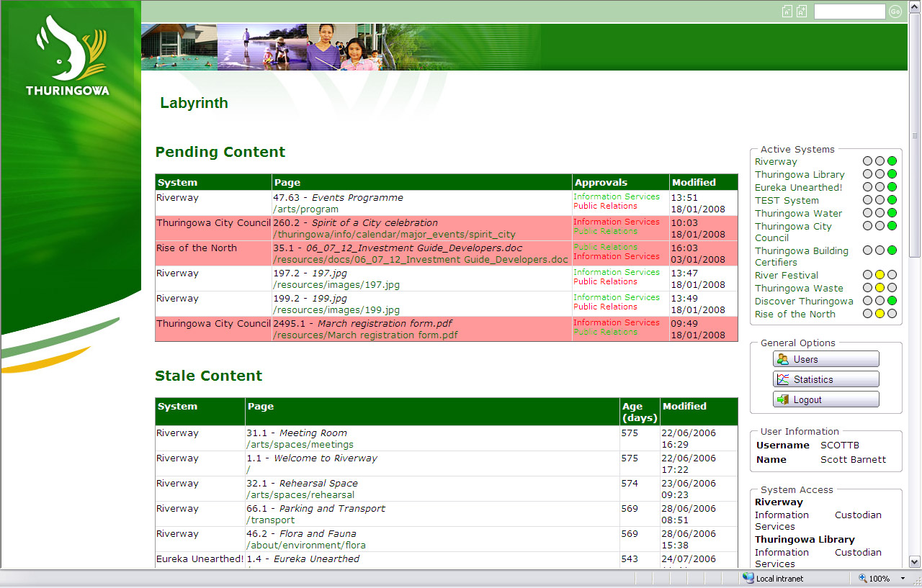Decrease text size with the A- icon
Viewport: 922px width, 588px height.
[787, 12]
